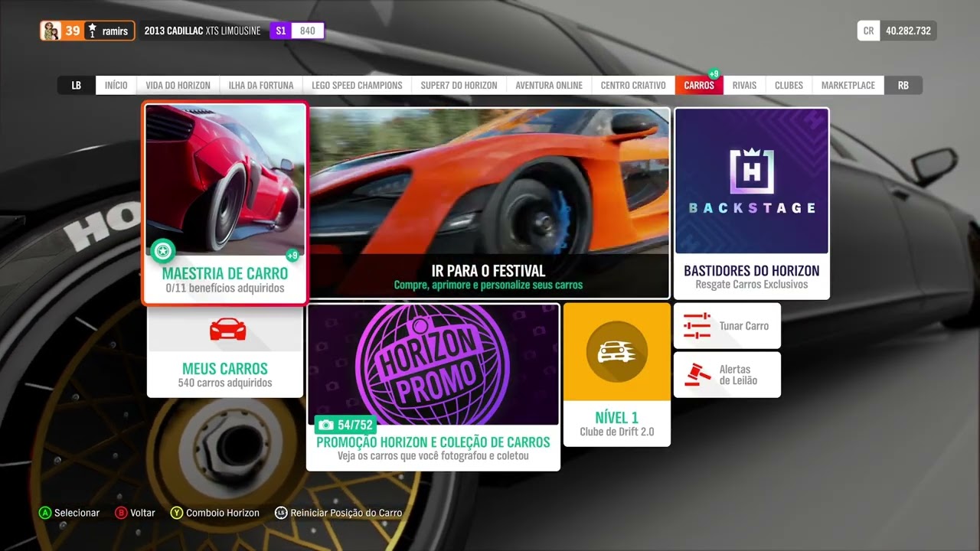
Task: Click the S1 840 class badge
Action: click(297, 31)
